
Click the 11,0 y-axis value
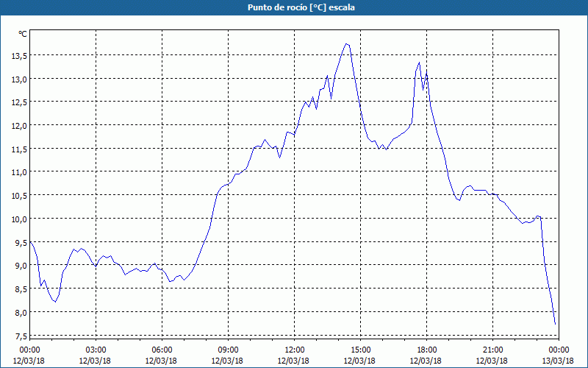pos(19,172)
